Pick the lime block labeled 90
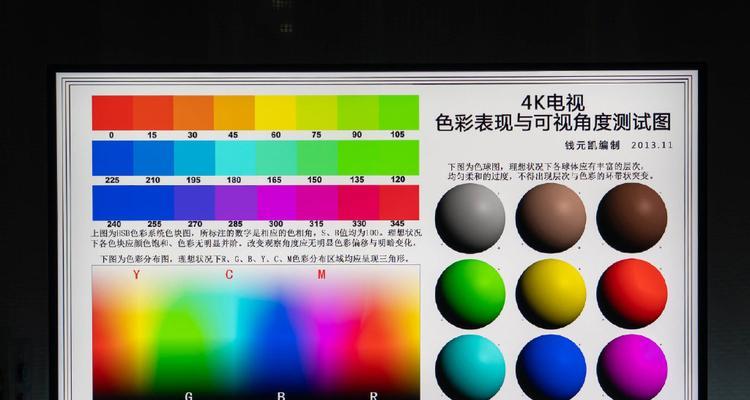The width and height of the screenshot is (750, 400). click(x=358, y=113)
